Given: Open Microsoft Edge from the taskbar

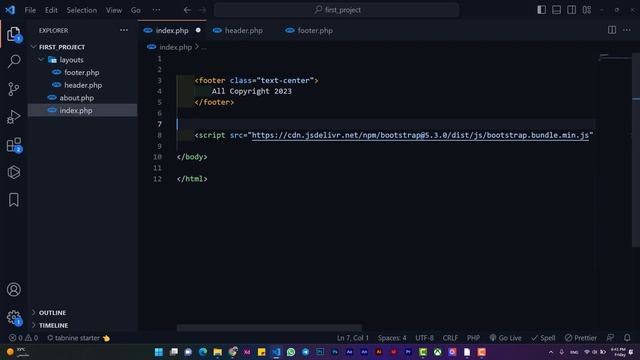Looking at the screenshot, I should click(203, 352).
